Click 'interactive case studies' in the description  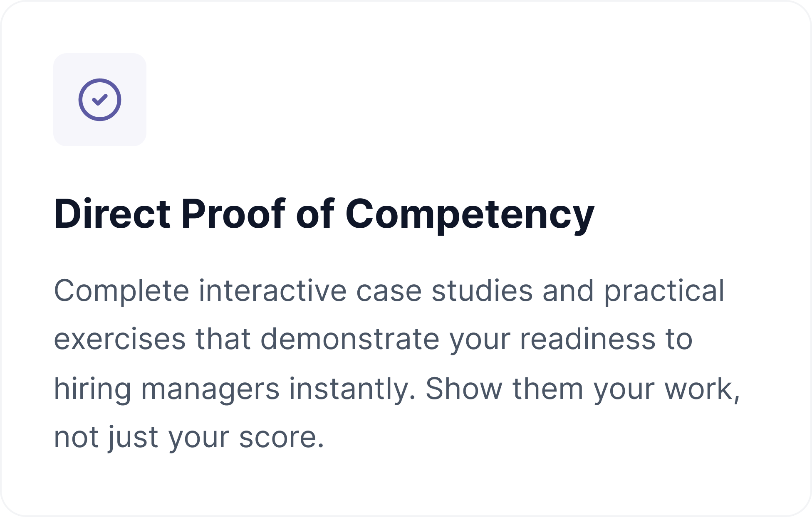point(366,290)
